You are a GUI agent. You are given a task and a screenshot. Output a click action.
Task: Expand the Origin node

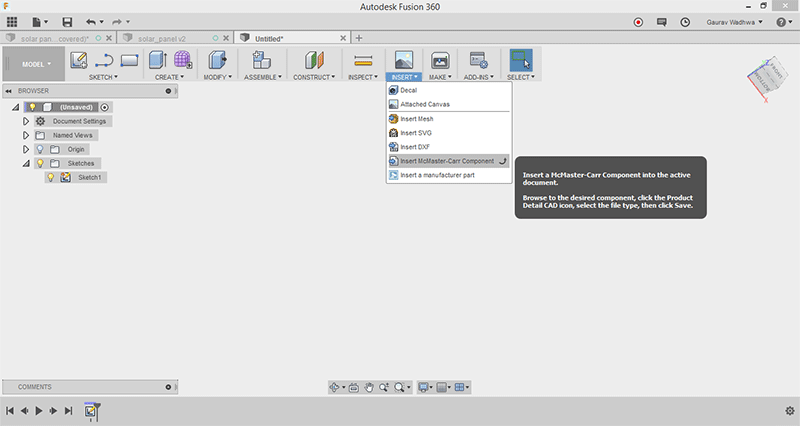coord(26,149)
